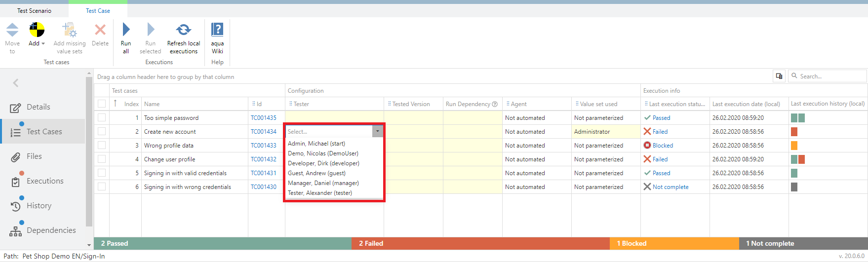Switch to the Test Scenario tab
The height and width of the screenshot is (262, 868).
tap(34, 10)
